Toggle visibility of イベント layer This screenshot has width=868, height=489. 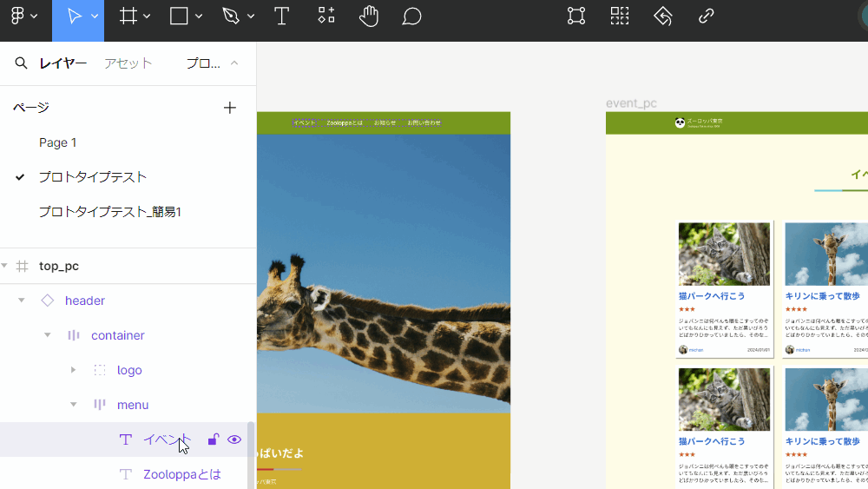[234, 439]
